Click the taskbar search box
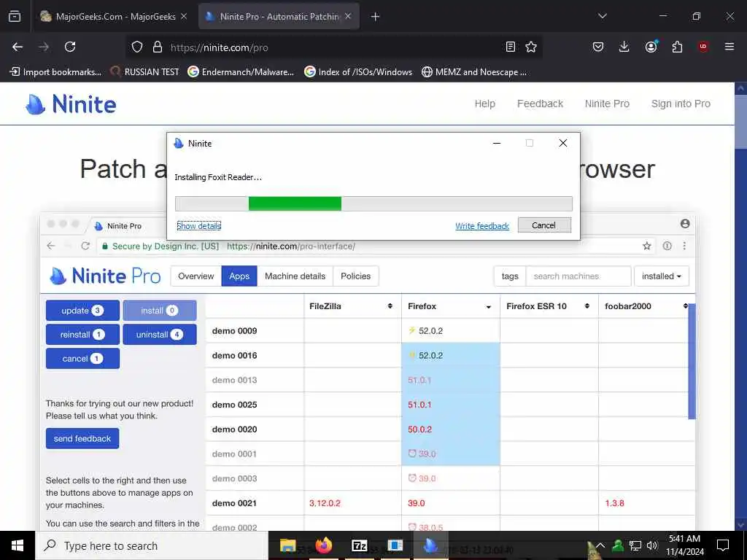This screenshot has height=560, width=747. click(x=152, y=545)
